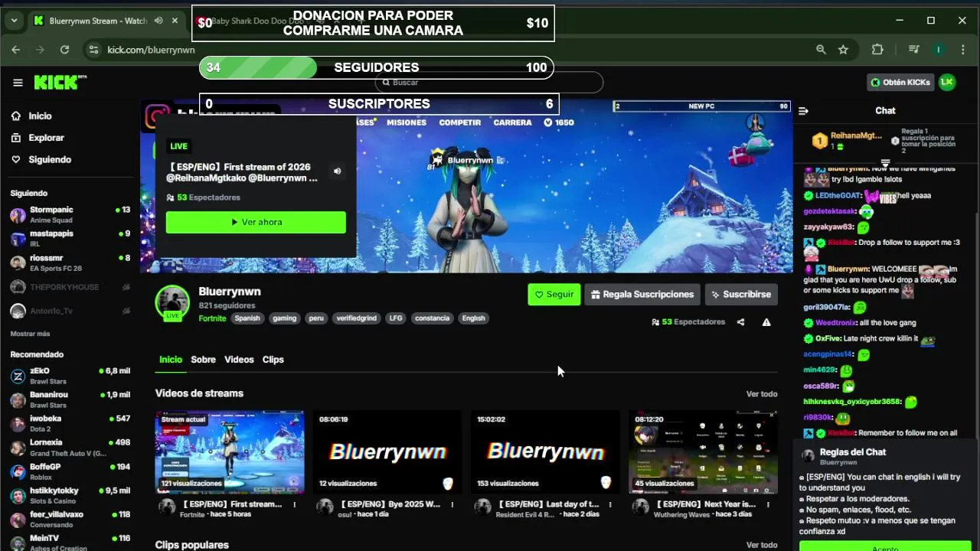Select the verifiedgrind tag
The width and height of the screenshot is (980, 551).
point(357,318)
